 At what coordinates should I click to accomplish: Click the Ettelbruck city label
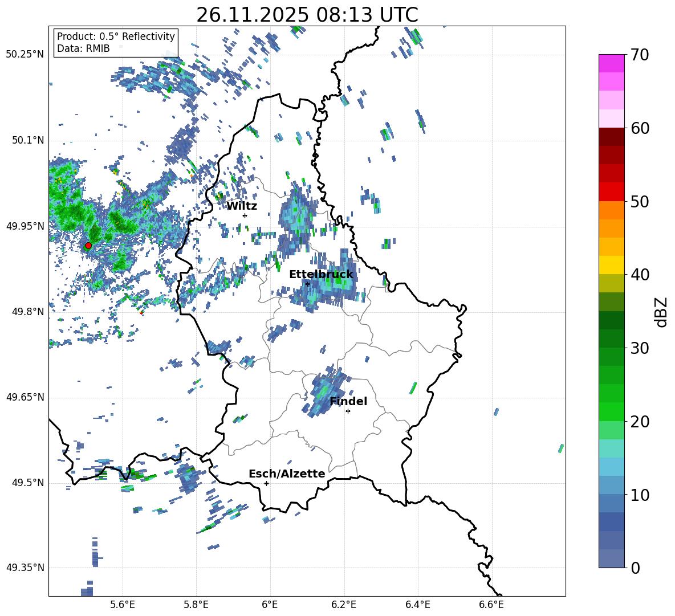tap(321, 275)
